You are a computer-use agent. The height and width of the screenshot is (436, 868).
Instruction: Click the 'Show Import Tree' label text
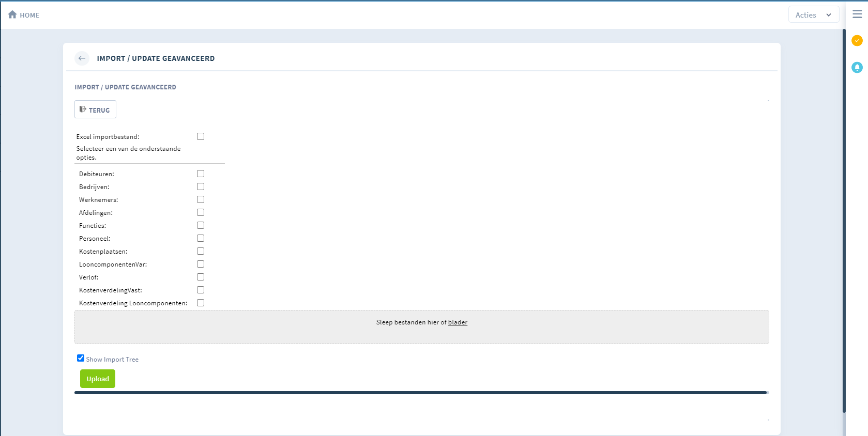[x=112, y=360]
